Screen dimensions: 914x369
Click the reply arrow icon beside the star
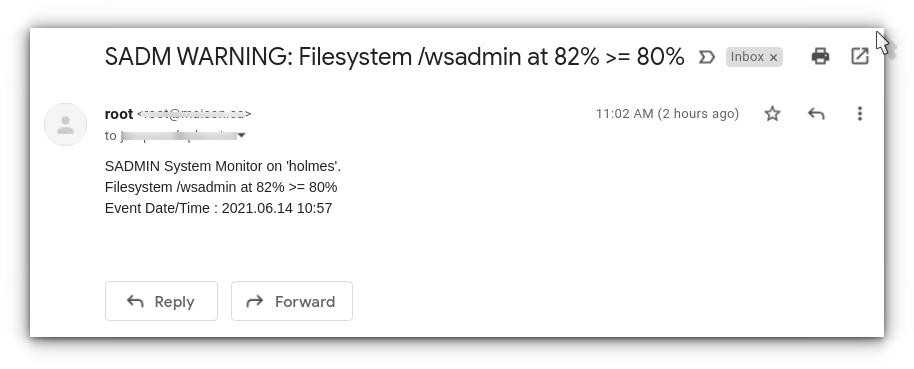[816, 114]
